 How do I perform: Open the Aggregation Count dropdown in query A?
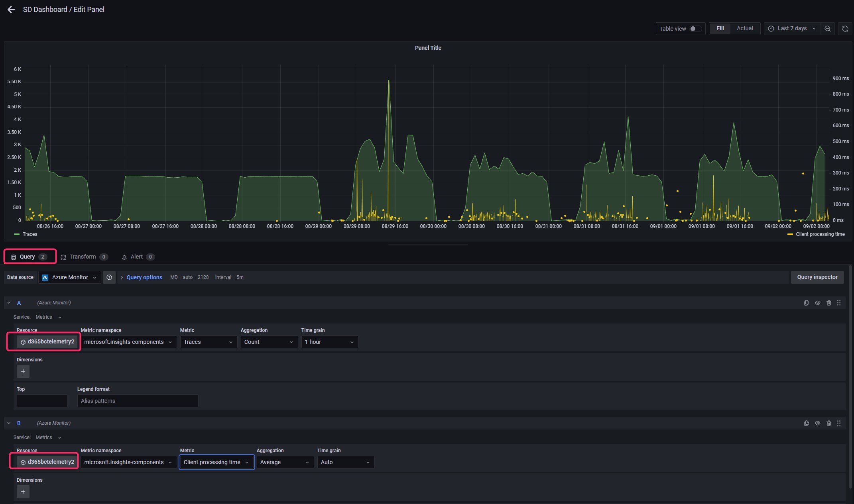(x=269, y=342)
